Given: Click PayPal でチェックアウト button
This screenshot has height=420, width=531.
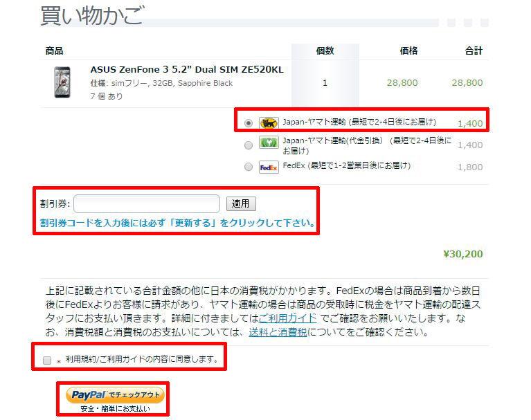Looking at the screenshot, I should (115, 395).
